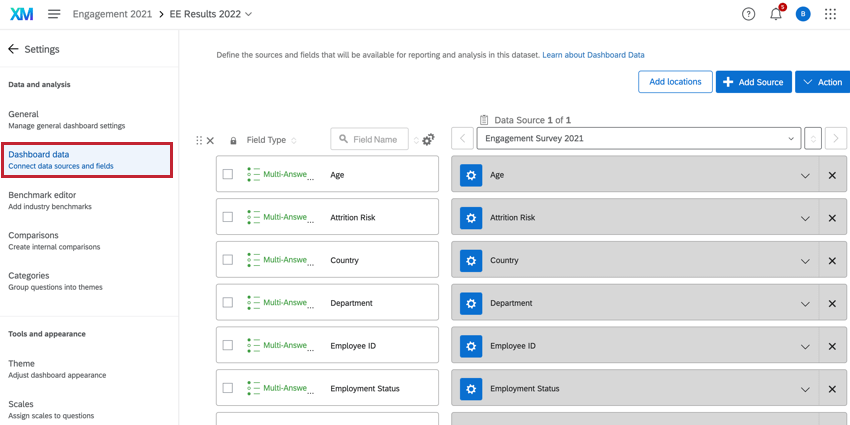
Task: Click the Add Source button
Action: pyautogui.click(x=753, y=82)
